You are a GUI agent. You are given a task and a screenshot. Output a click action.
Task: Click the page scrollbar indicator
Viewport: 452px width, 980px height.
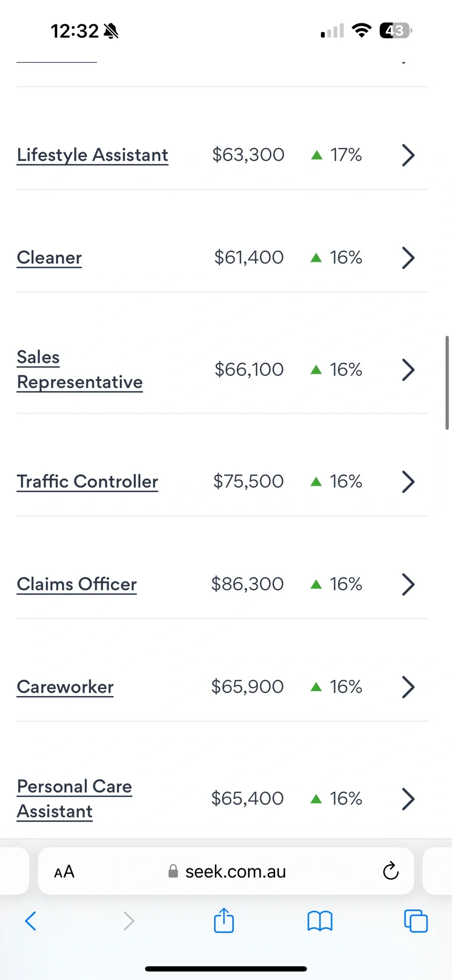(447, 383)
